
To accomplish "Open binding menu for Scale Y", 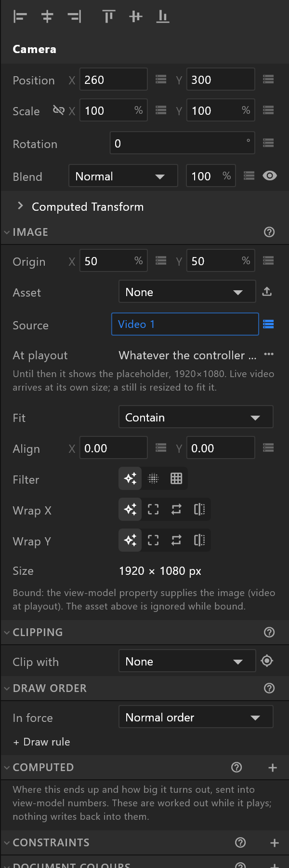I will [268, 110].
